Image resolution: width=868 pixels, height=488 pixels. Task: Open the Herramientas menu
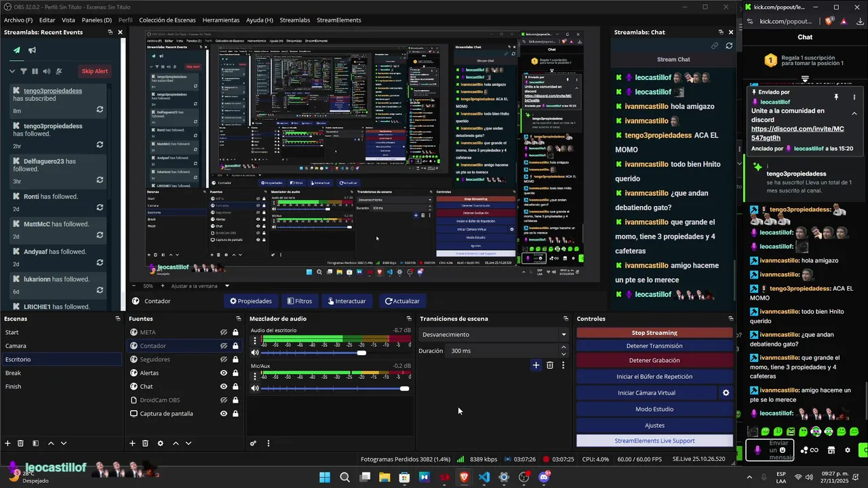(221, 20)
